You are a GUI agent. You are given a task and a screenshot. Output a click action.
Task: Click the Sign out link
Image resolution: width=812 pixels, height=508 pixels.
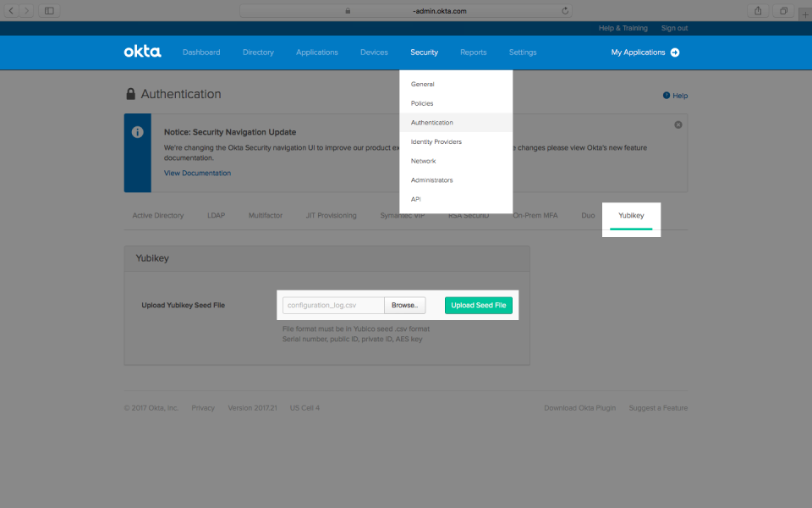point(674,28)
